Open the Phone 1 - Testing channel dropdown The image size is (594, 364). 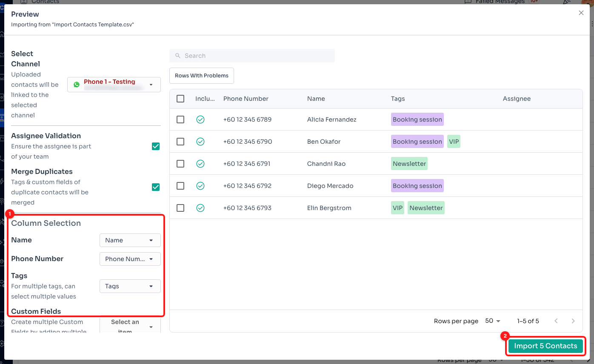[x=114, y=85]
